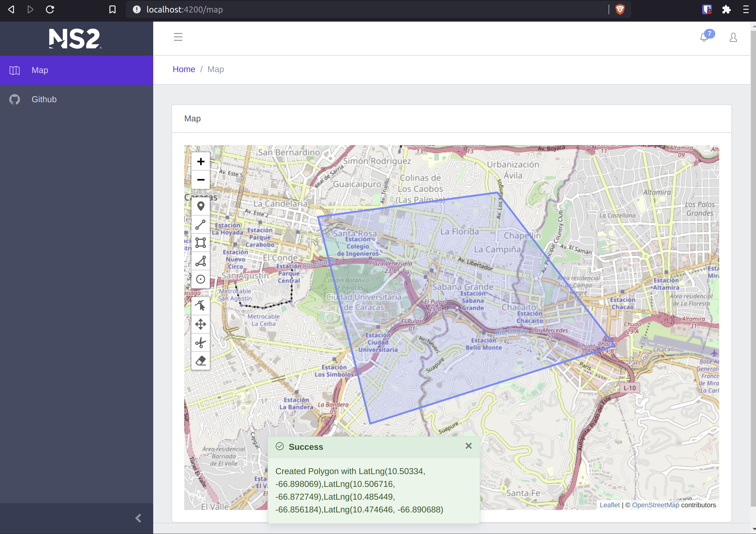Image resolution: width=756 pixels, height=534 pixels.
Task: Zoom out on the map
Action: pos(201,180)
